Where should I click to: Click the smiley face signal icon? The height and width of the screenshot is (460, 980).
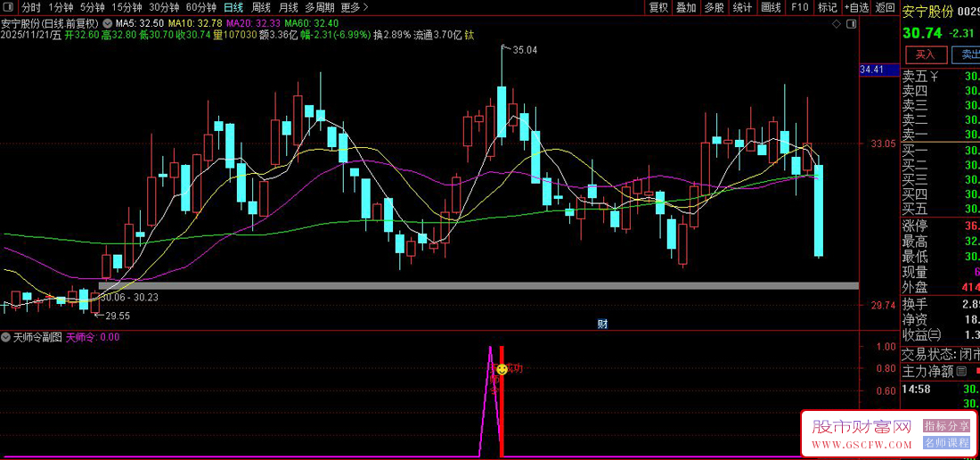pos(502,369)
